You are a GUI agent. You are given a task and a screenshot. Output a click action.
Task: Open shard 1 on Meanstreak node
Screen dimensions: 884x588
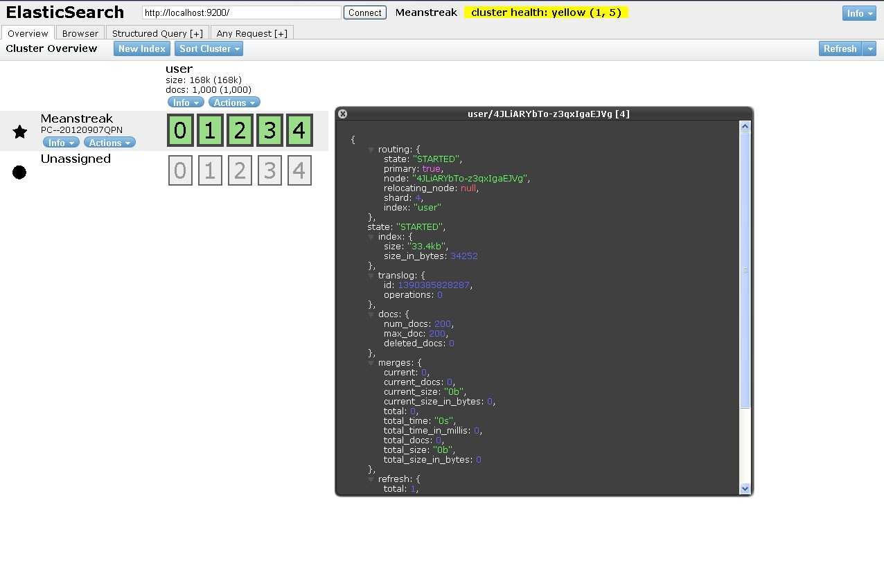click(x=210, y=131)
